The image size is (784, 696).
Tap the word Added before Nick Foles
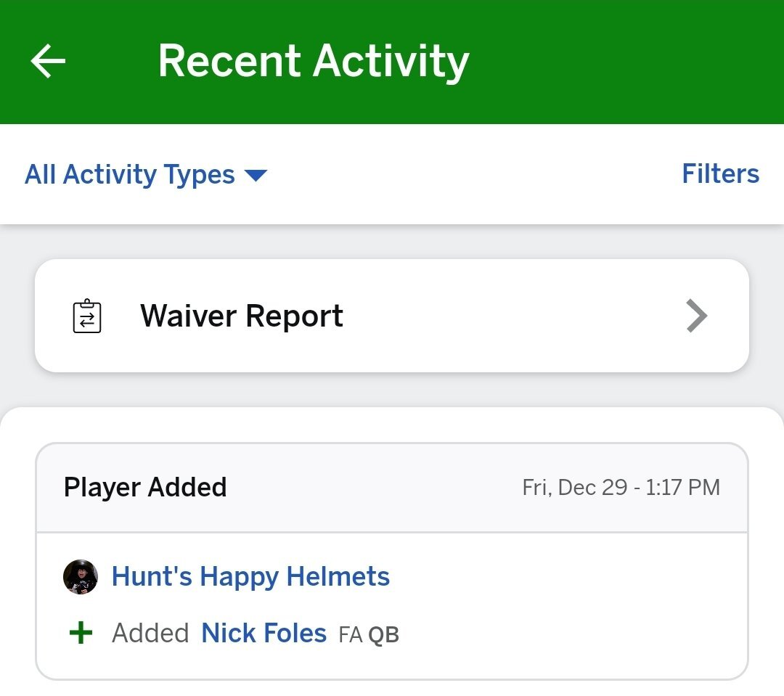point(150,633)
